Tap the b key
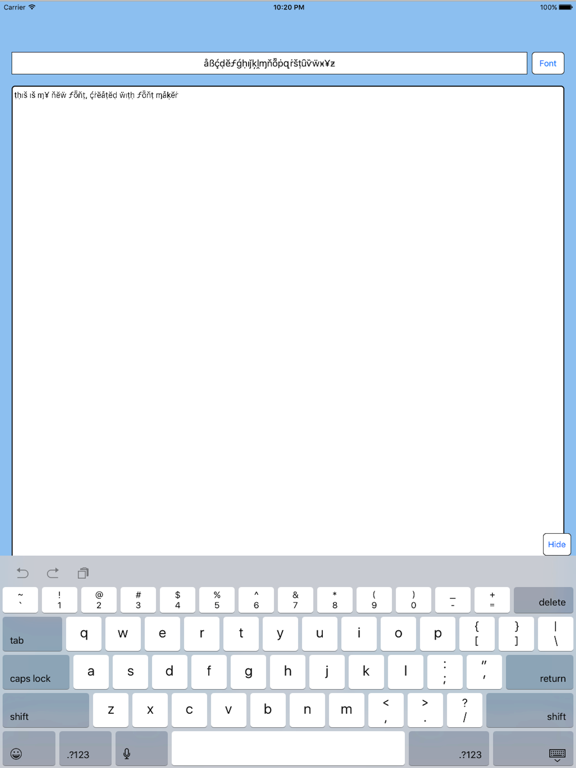This screenshot has height=768, width=576. pos(268,710)
